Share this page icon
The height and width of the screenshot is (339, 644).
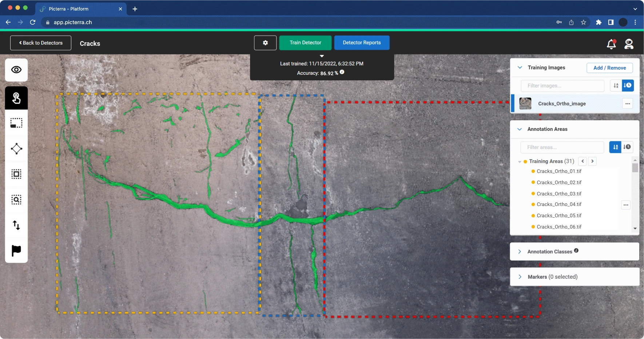(x=571, y=22)
